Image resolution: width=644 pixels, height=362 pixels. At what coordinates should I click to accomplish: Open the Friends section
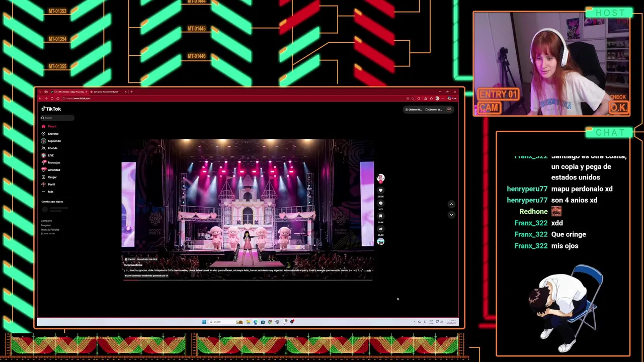50,148
